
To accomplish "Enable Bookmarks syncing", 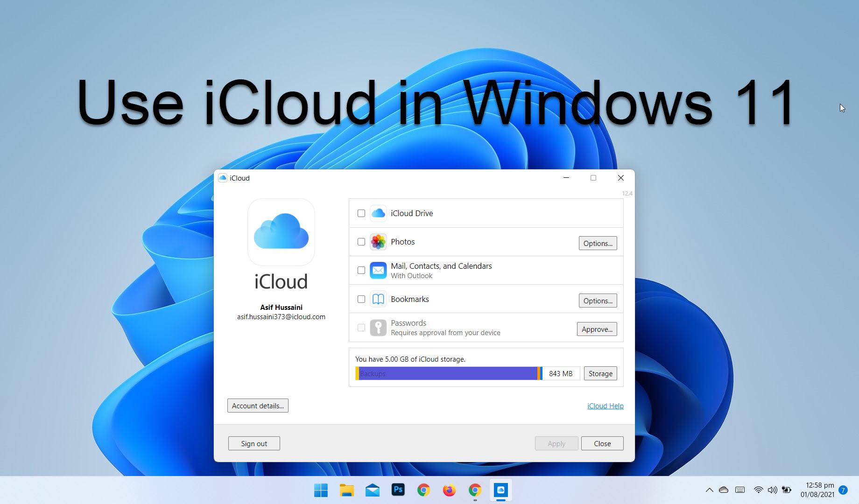I will click(361, 299).
